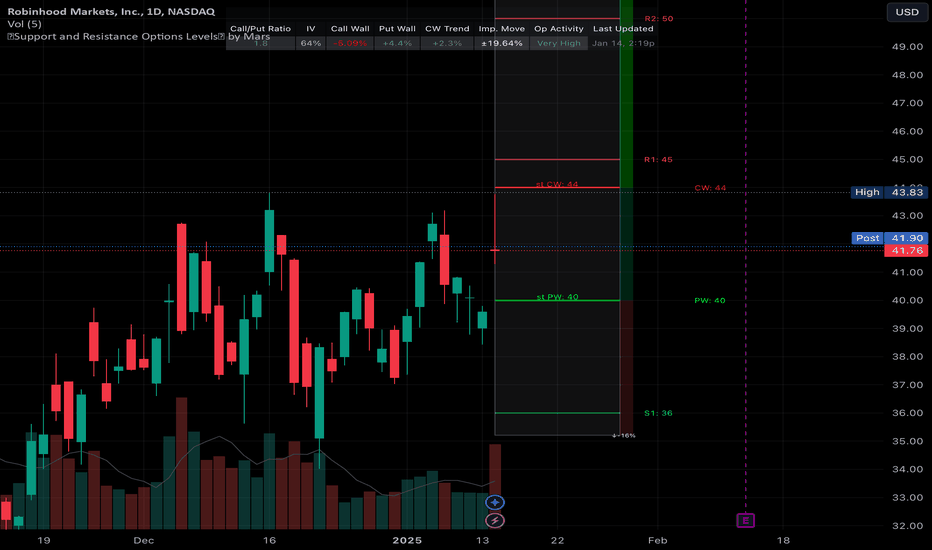Image resolution: width=932 pixels, height=550 pixels.
Task: Click the red lightning bolt event icon
Action: pos(495,521)
